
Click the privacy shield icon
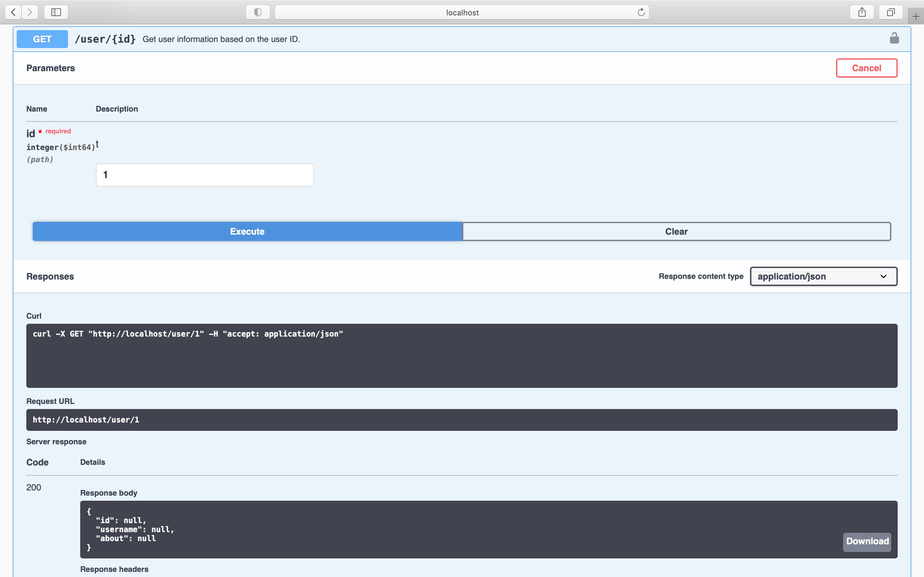tap(258, 12)
